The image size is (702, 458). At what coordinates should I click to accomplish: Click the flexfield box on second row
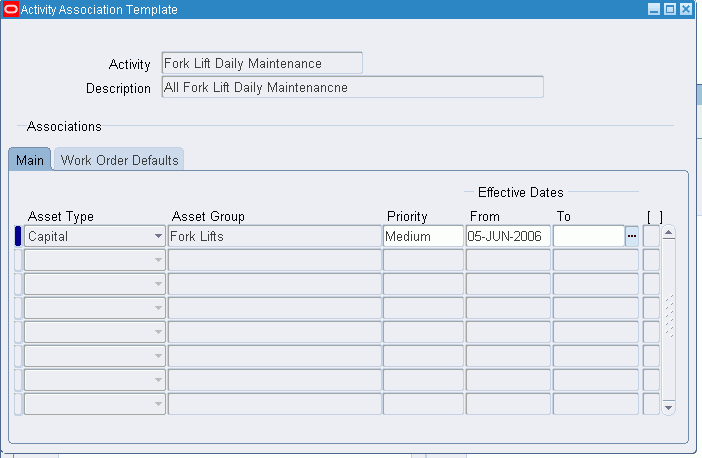pyautogui.click(x=651, y=260)
